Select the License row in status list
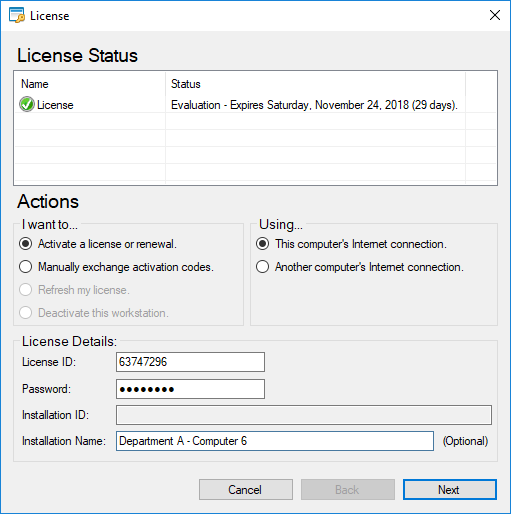The height and width of the screenshot is (514, 511). 240,105
